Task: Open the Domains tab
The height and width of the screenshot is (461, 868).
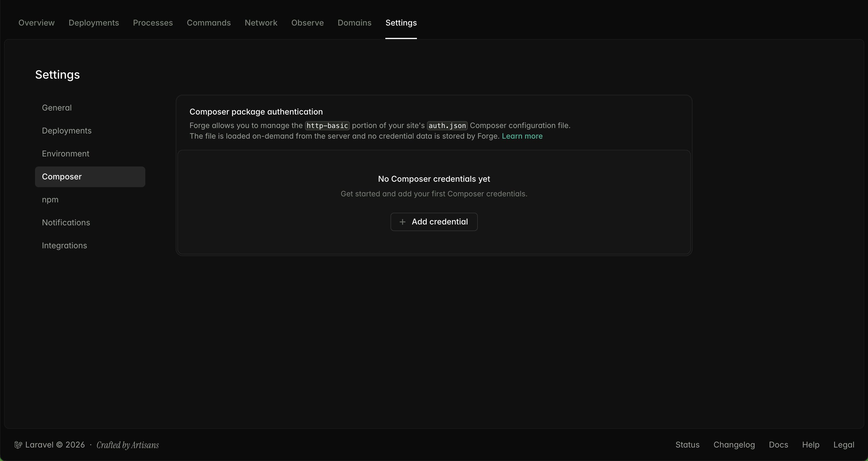Action: coord(355,23)
